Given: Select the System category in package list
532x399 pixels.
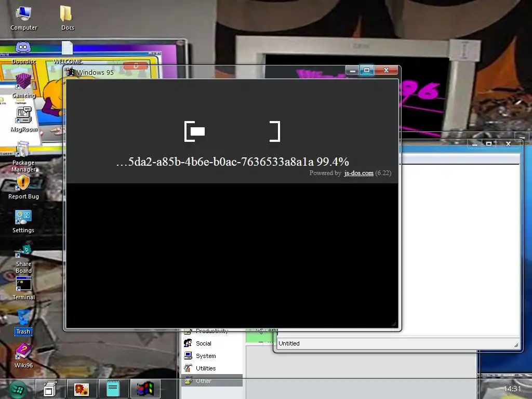Looking at the screenshot, I should tap(212, 356).
